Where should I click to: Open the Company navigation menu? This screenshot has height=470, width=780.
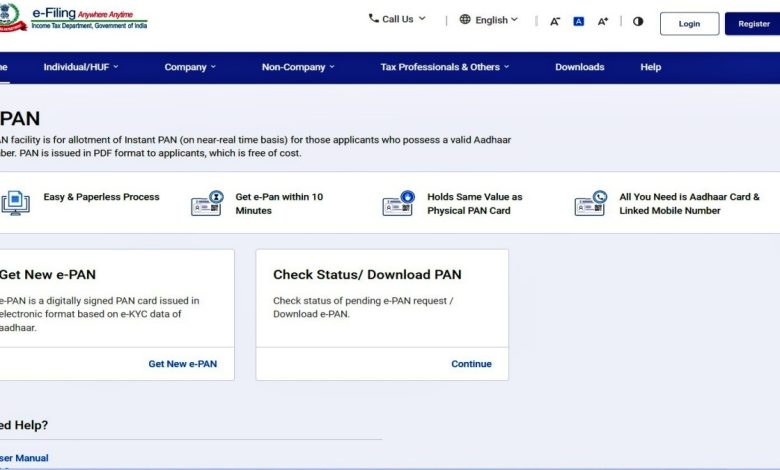click(190, 67)
